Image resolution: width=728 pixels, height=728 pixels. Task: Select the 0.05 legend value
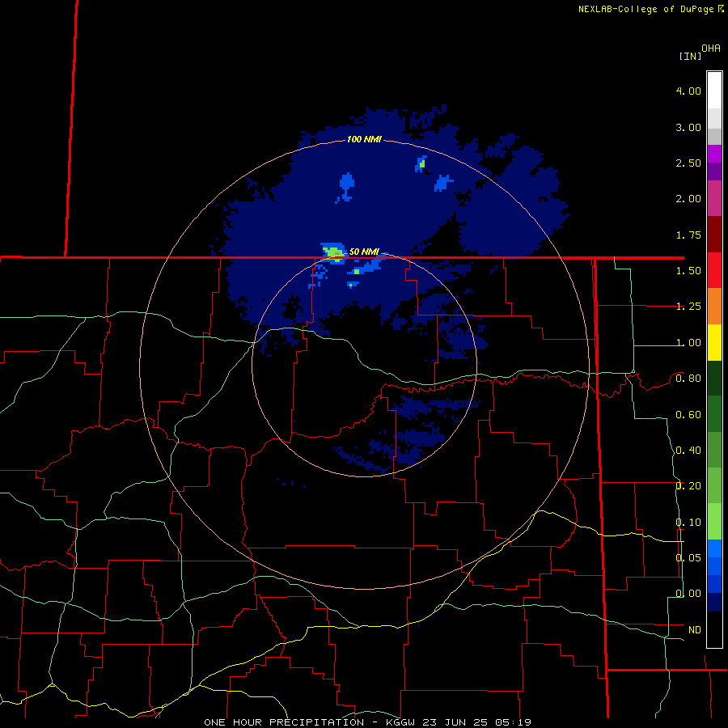click(688, 557)
